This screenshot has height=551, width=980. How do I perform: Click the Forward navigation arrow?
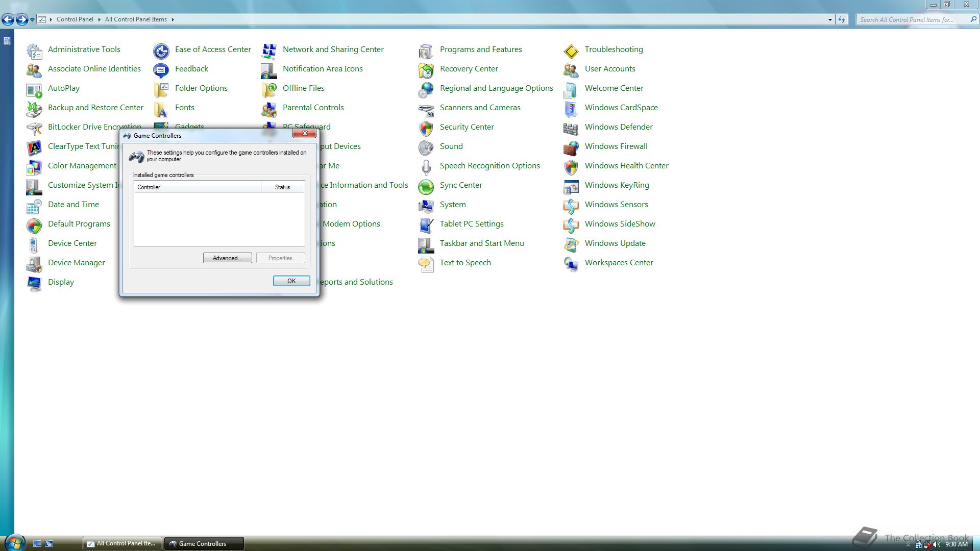tap(22, 19)
